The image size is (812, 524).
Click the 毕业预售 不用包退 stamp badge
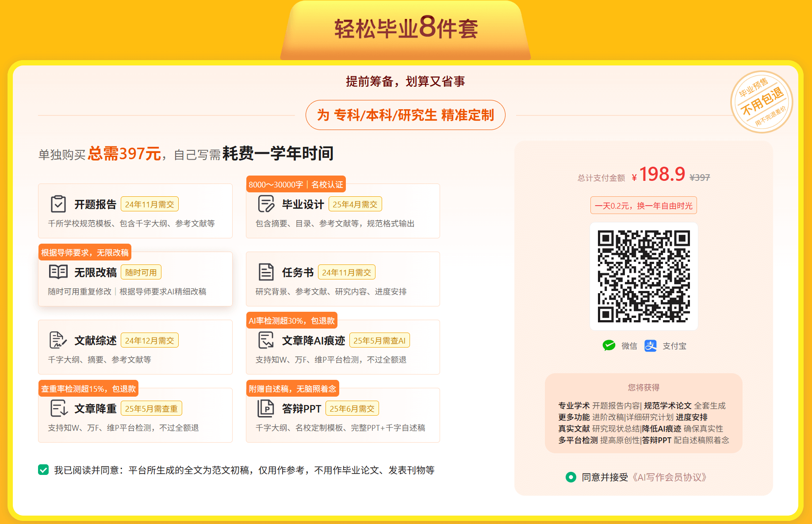[x=762, y=101]
